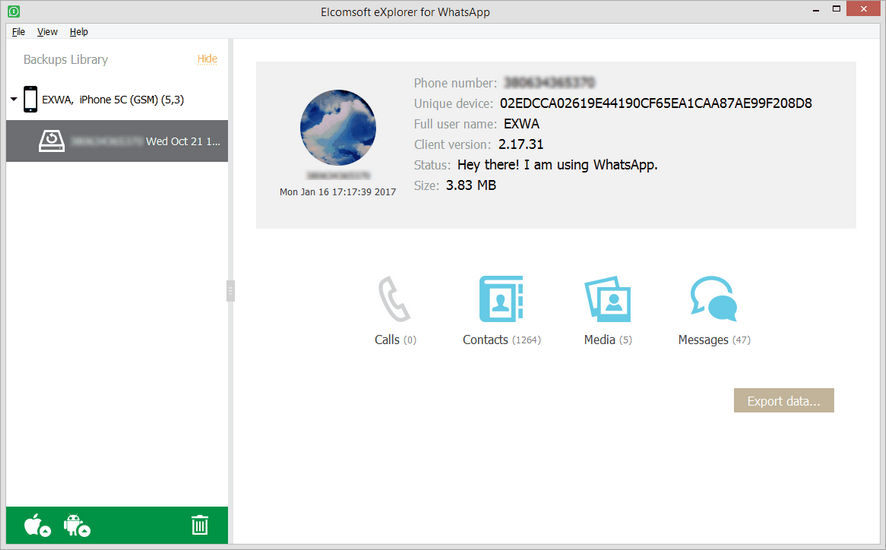The width and height of the screenshot is (886, 550).
Task: Click the Contacts (1264) label
Action: 501,340
